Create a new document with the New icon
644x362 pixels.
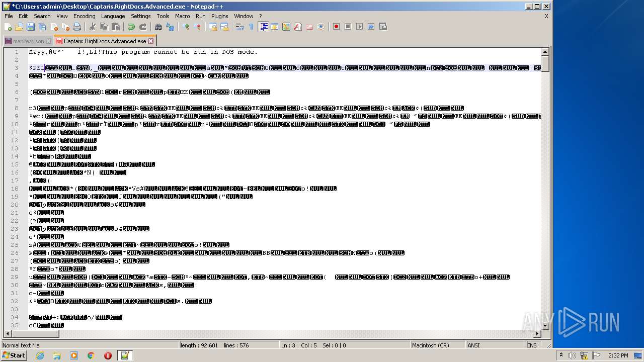8,27
